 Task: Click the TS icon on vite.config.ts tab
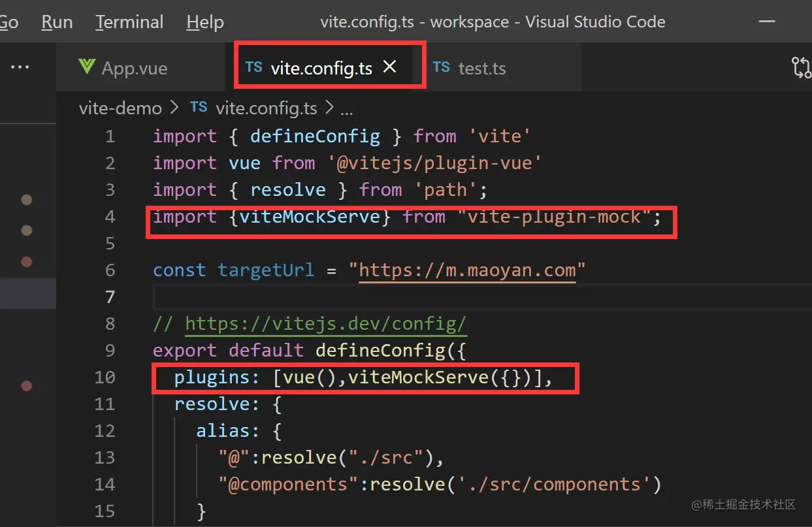tap(254, 67)
